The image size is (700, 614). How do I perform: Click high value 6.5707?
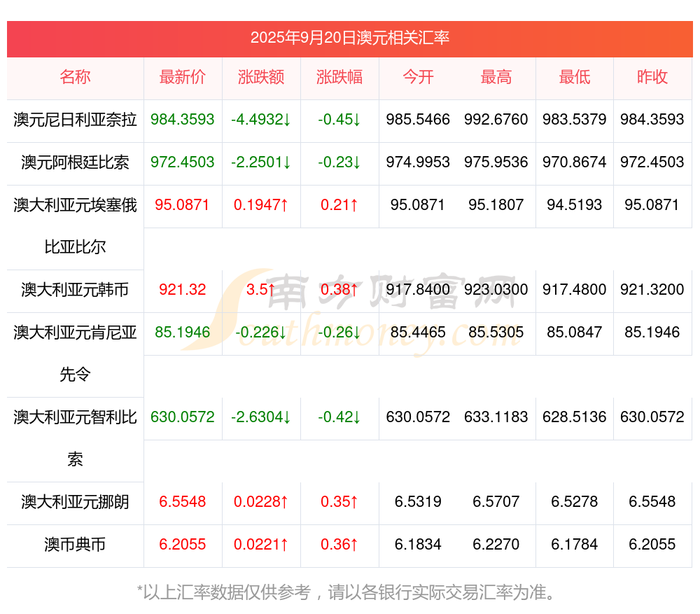(496, 502)
